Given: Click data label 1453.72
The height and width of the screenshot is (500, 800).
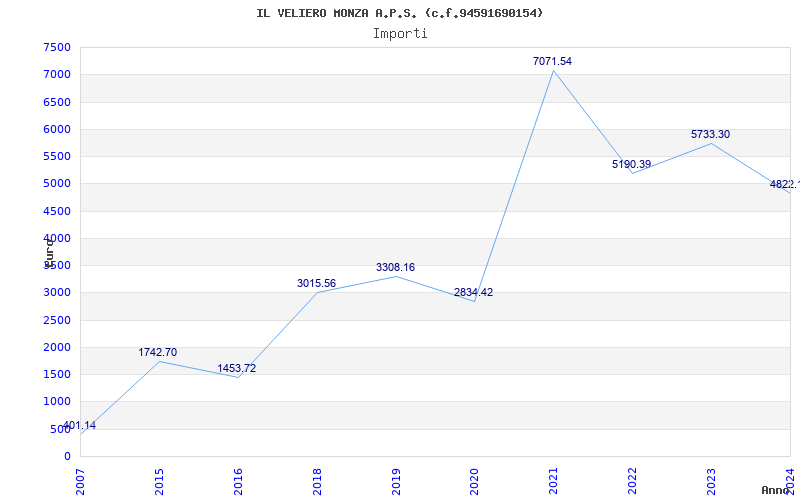Looking at the screenshot, I should [x=237, y=368].
